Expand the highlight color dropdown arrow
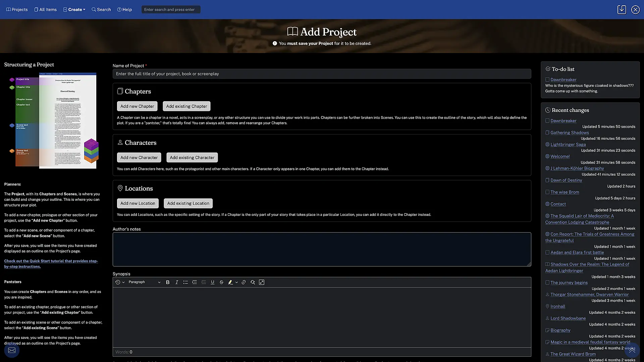644x362 pixels. point(236,282)
